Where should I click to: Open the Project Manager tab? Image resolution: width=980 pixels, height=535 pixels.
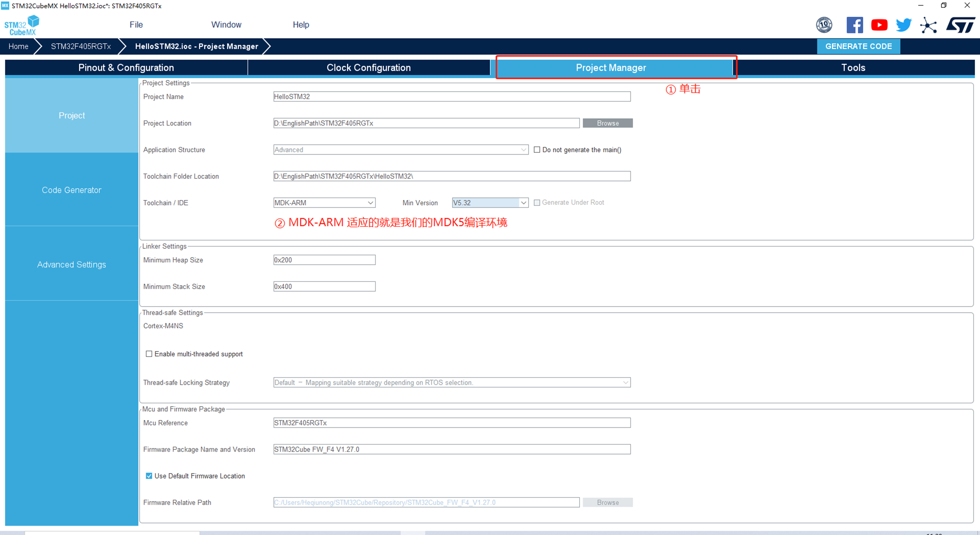coord(610,67)
